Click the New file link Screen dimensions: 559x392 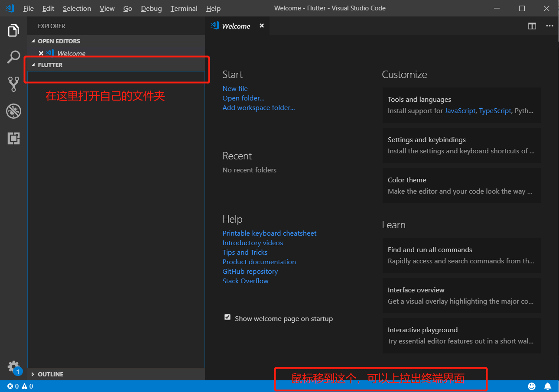235,88
